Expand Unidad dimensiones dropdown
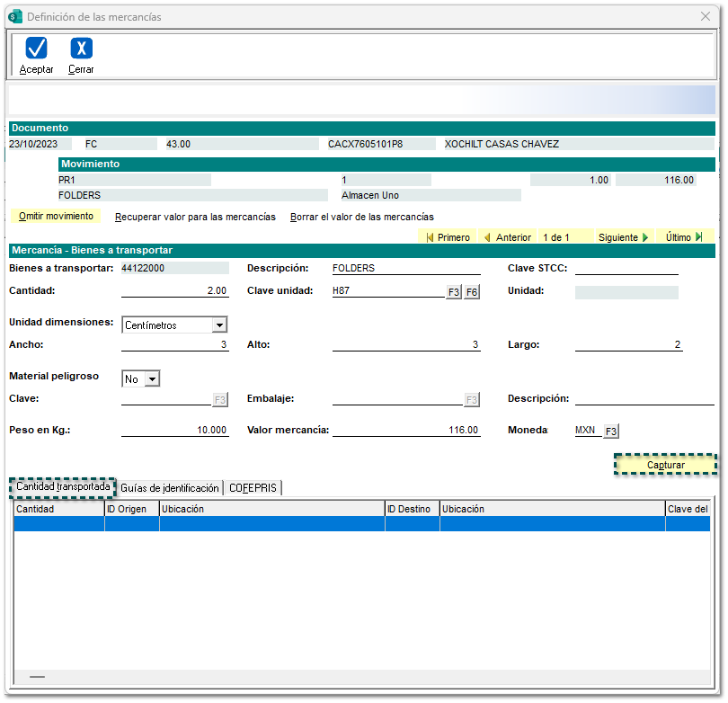728x703 pixels. (219, 325)
